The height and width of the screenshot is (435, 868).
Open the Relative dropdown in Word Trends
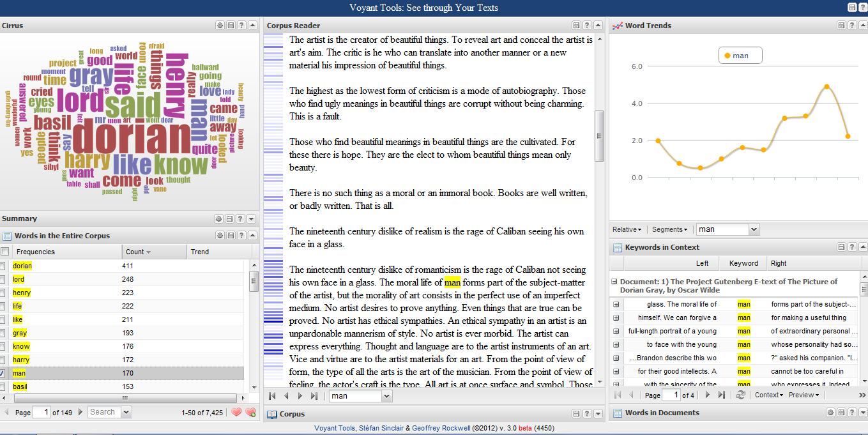tap(627, 229)
